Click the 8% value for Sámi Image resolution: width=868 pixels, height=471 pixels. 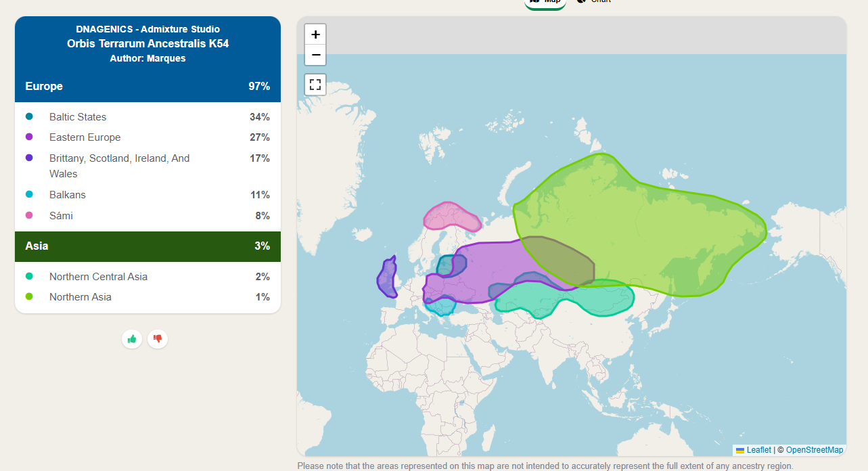point(262,216)
